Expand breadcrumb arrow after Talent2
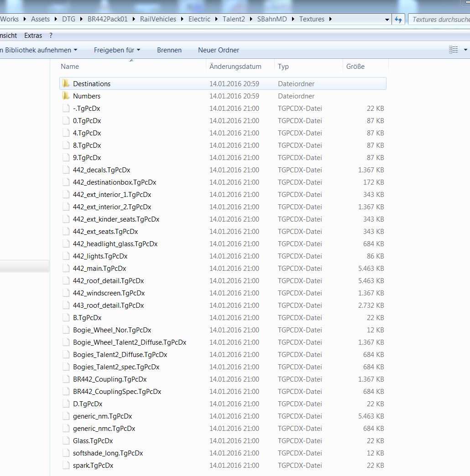This screenshot has height=476, width=470. 251,19
